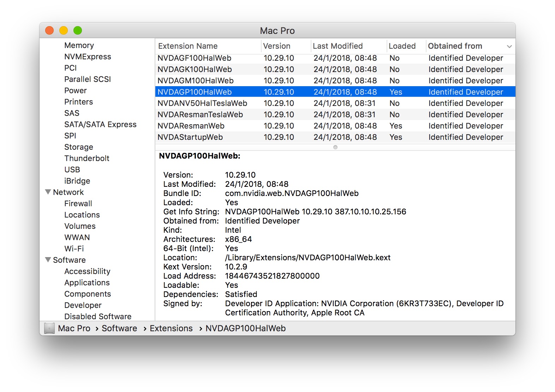555x392 pixels.
Task: Select Components in the sidebar
Action: point(88,294)
